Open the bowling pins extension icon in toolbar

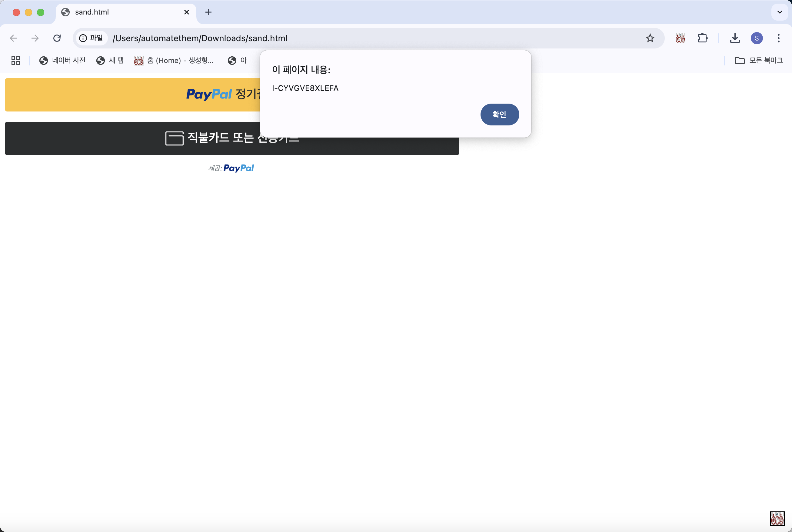[680, 38]
